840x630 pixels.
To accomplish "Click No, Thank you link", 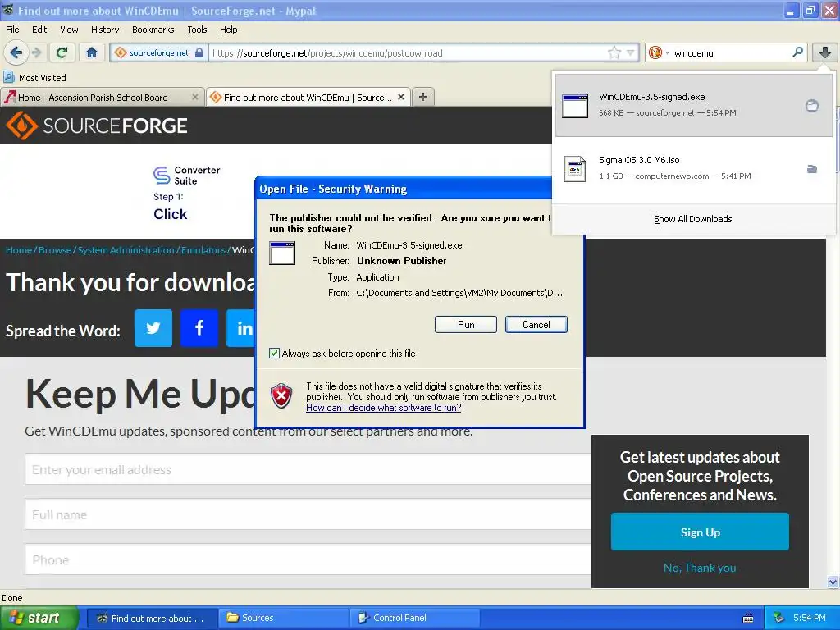I will [x=700, y=568].
